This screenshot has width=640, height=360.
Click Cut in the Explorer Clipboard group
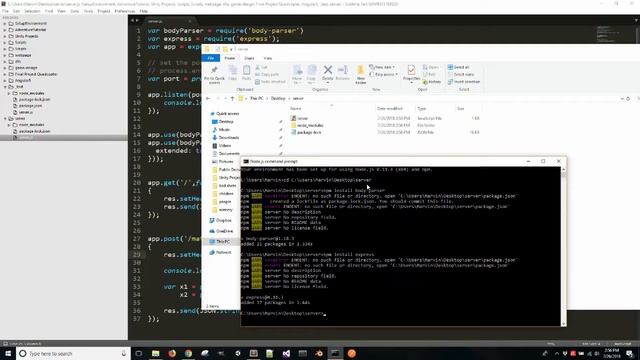(x=261, y=67)
